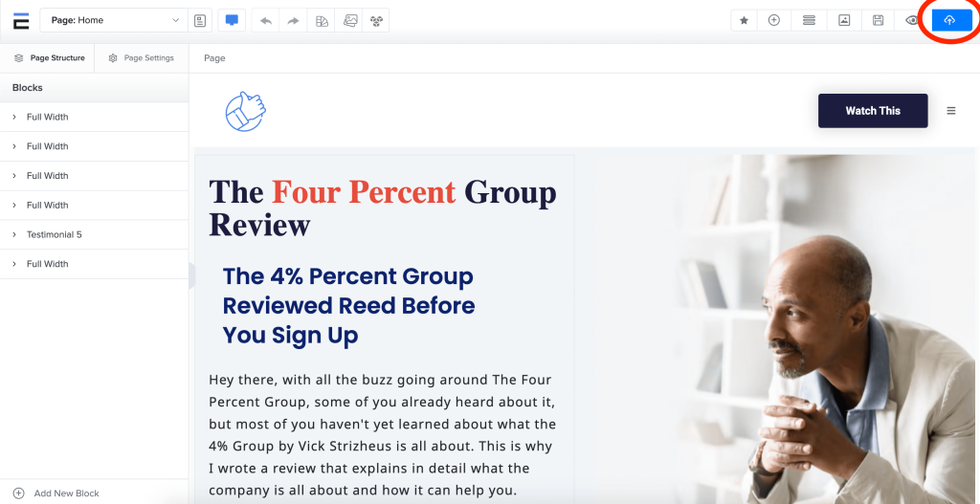The height and width of the screenshot is (504, 980).
Task: Click the star favorites icon
Action: [x=745, y=21]
